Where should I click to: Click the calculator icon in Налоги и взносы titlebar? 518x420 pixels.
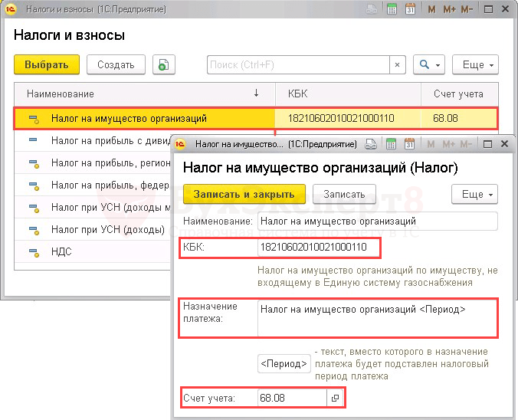392,9
